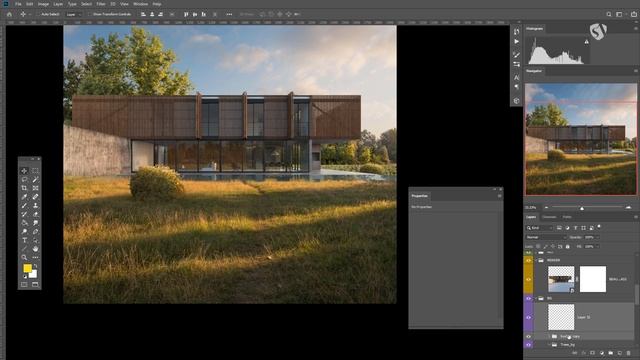Viewport: 640px width, 360px height.
Task: Select the Rectangular Marquee tool
Action: click(x=35, y=171)
